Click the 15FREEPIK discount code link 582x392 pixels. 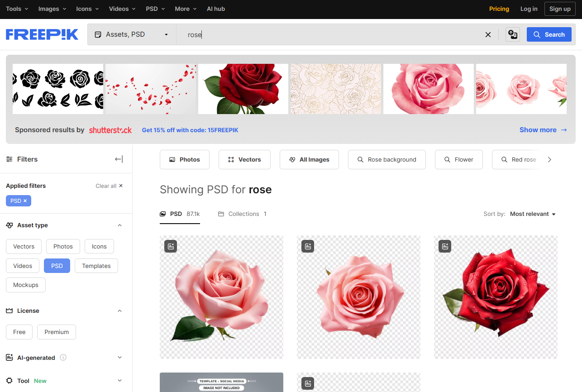[190, 130]
